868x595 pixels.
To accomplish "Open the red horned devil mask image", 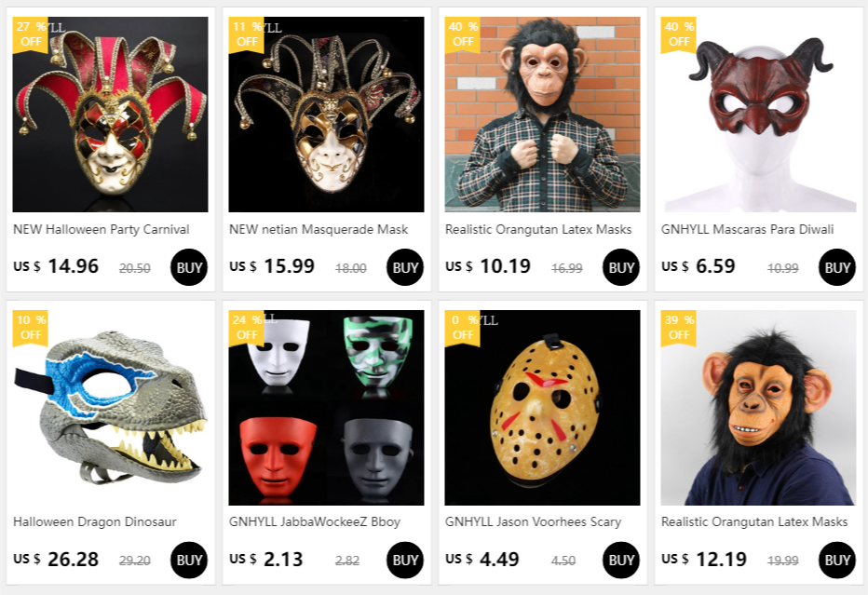I will click(x=759, y=115).
